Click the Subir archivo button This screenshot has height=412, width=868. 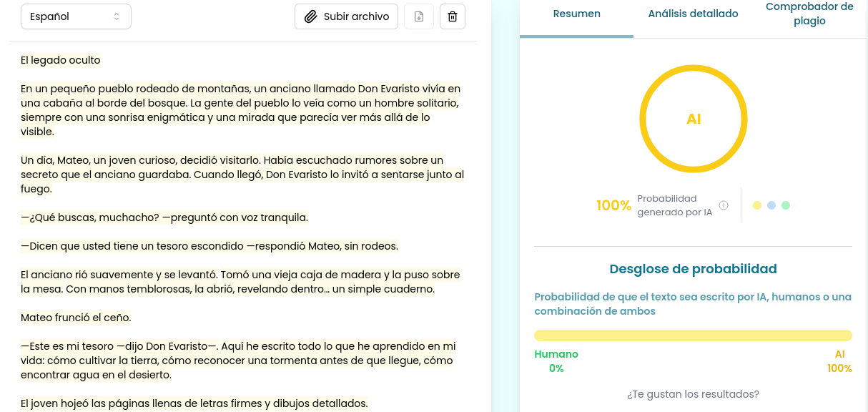[x=346, y=16]
